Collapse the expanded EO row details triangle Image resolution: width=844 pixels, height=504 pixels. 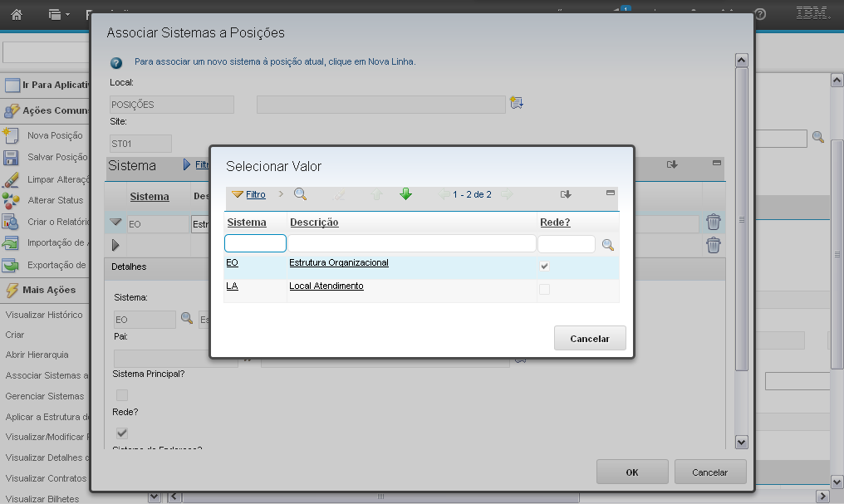[115, 223]
